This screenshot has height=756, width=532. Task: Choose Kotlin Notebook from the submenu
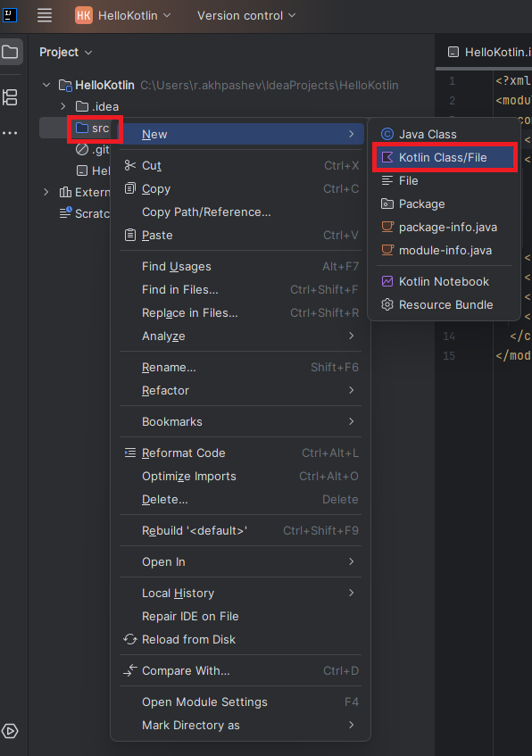pos(444,281)
